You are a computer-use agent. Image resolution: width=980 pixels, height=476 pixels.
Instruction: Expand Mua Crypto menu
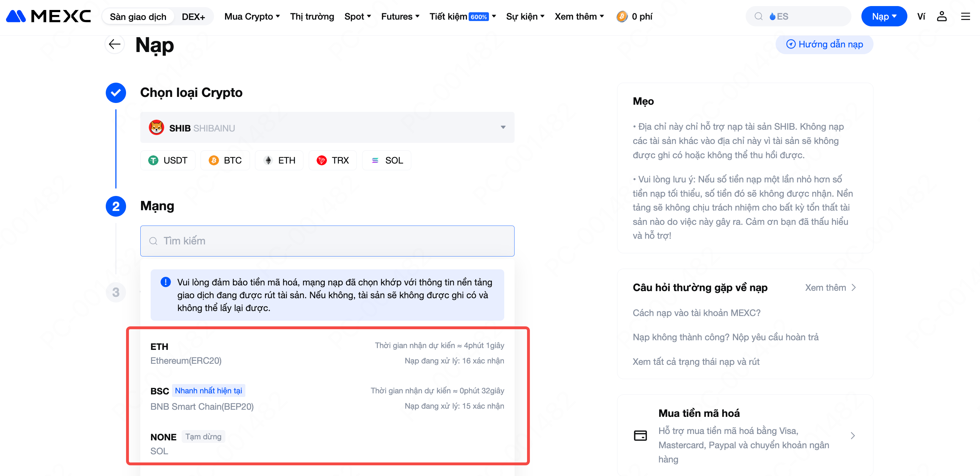click(x=252, y=16)
